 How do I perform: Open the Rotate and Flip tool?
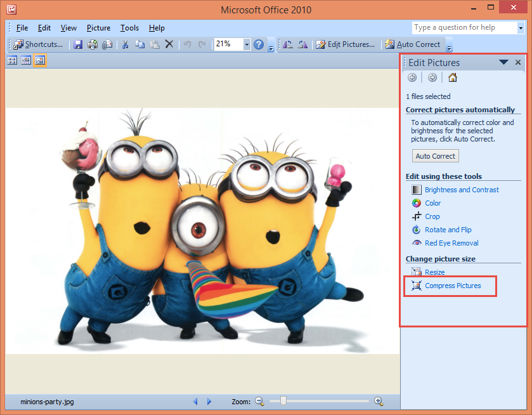pyautogui.click(x=448, y=230)
